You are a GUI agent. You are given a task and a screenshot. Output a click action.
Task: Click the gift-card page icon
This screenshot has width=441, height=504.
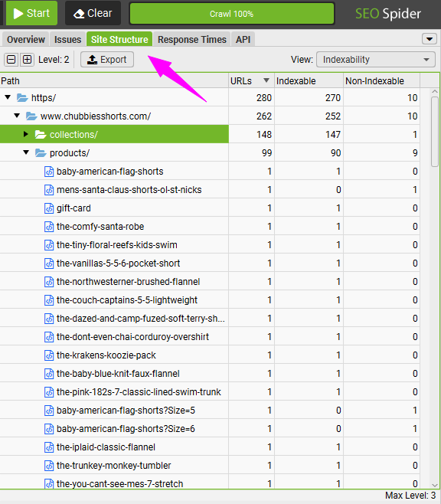tap(49, 208)
